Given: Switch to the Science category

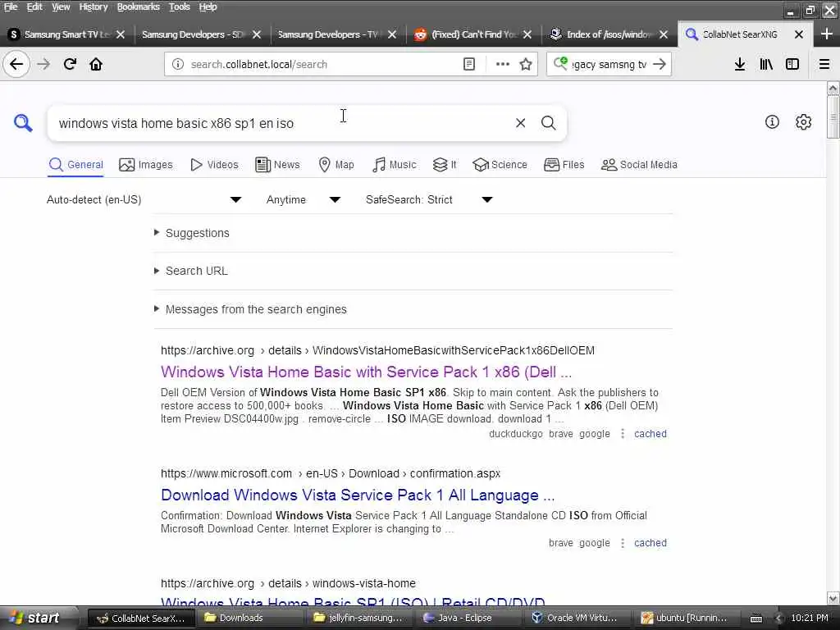Looking at the screenshot, I should tap(500, 164).
